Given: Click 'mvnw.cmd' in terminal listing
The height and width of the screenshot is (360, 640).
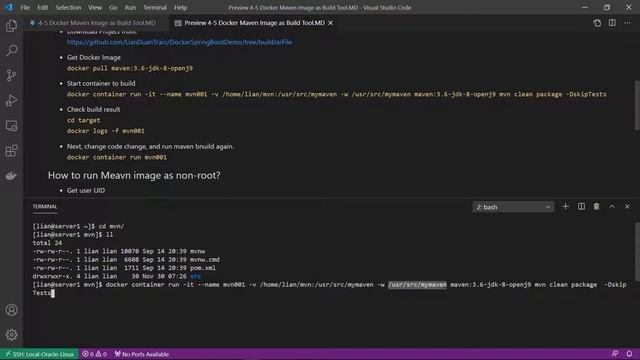Looking at the screenshot, I should pyautogui.click(x=204, y=260).
